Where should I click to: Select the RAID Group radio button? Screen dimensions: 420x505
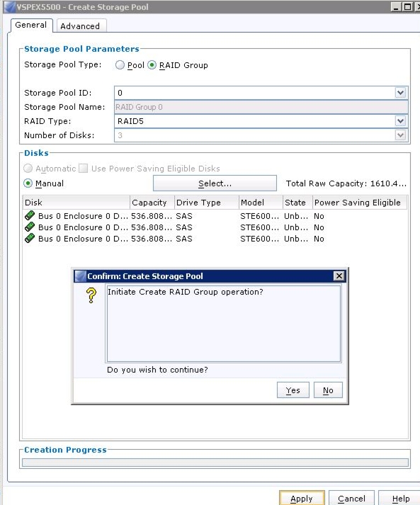pos(152,65)
